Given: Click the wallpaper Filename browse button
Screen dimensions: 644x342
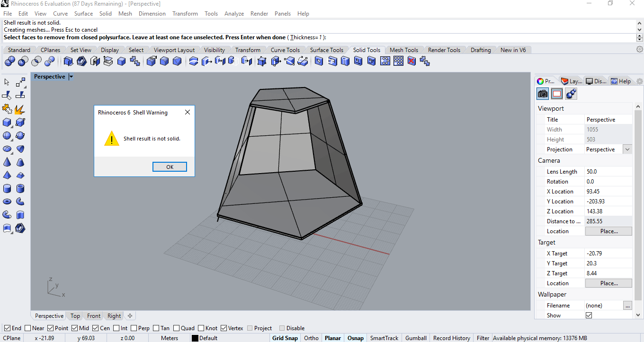Looking at the screenshot, I should [x=627, y=306].
